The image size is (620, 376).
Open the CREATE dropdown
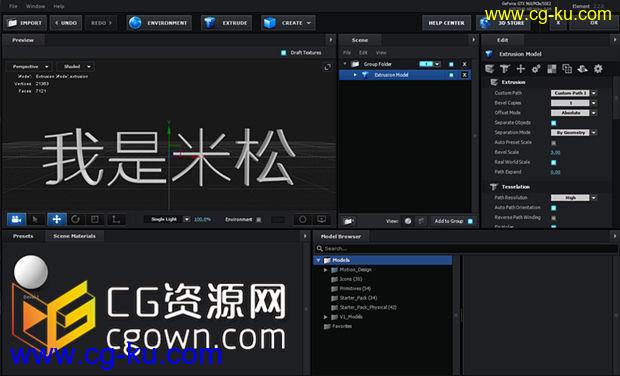[x=288, y=23]
